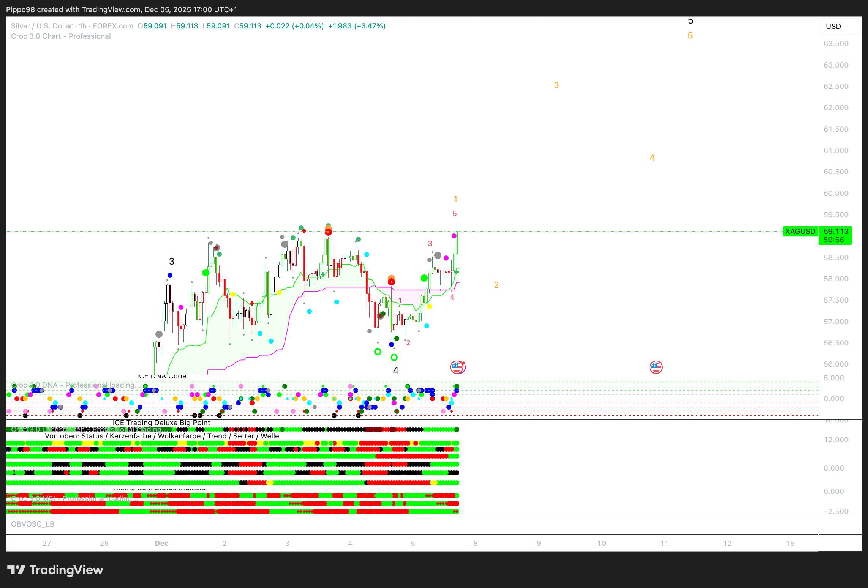Click the XAGUSD price tag on the axis
The width and height of the screenshot is (868, 588).
click(800, 231)
